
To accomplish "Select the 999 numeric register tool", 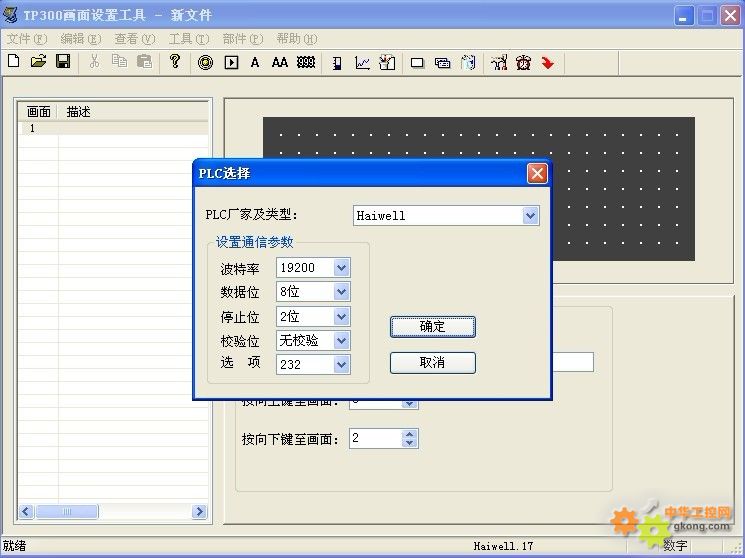I will click(306, 63).
